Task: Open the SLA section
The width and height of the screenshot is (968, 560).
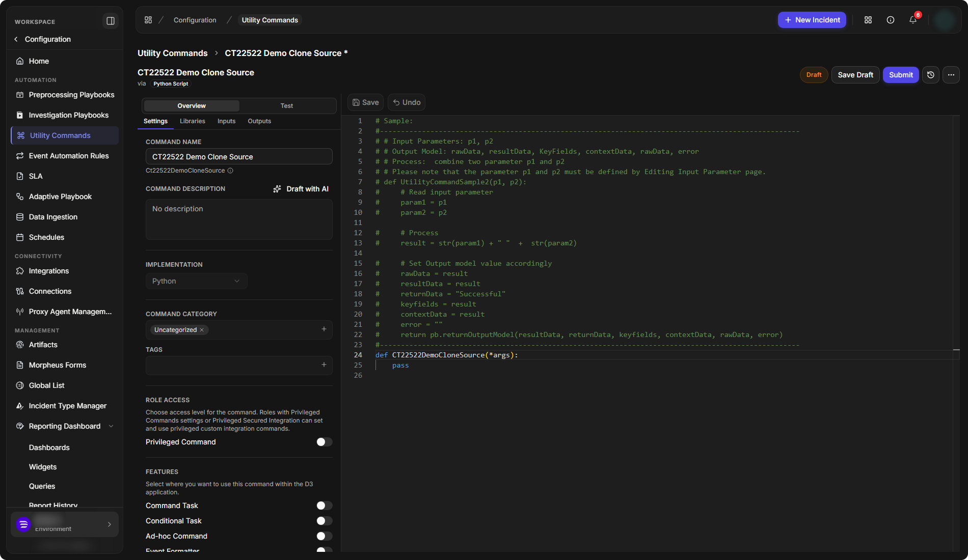Action: (65, 176)
